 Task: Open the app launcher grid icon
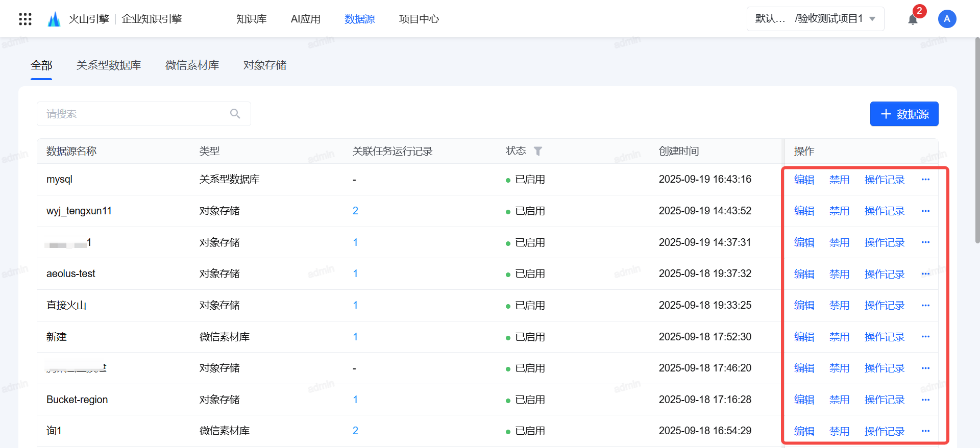click(25, 19)
